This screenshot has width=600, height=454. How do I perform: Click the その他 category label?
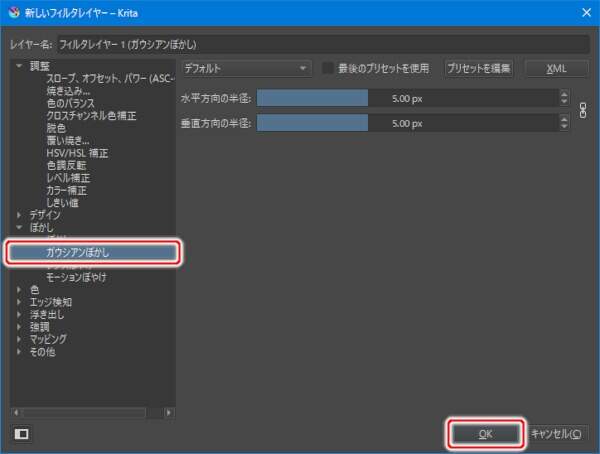coord(42,352)
